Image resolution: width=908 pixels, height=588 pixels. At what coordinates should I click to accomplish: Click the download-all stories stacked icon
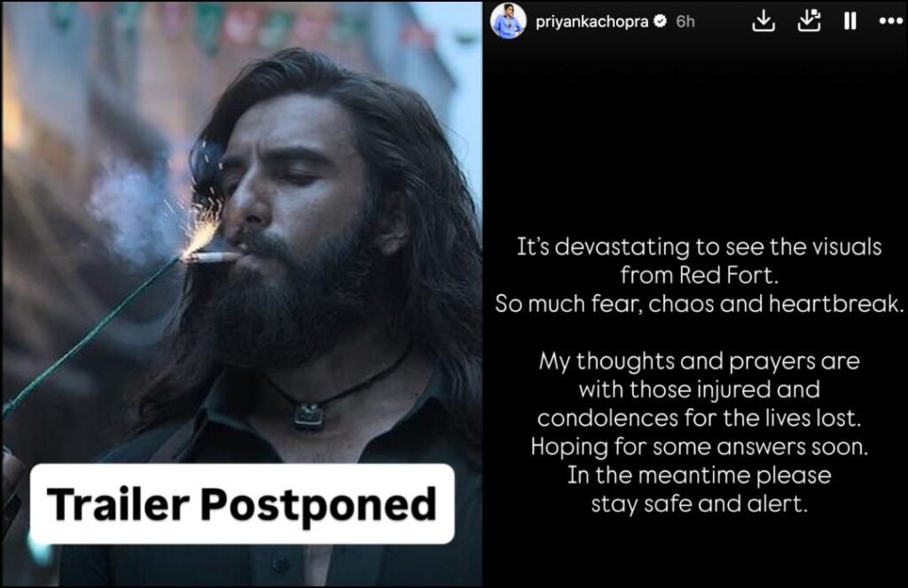(x=809, y=21)
